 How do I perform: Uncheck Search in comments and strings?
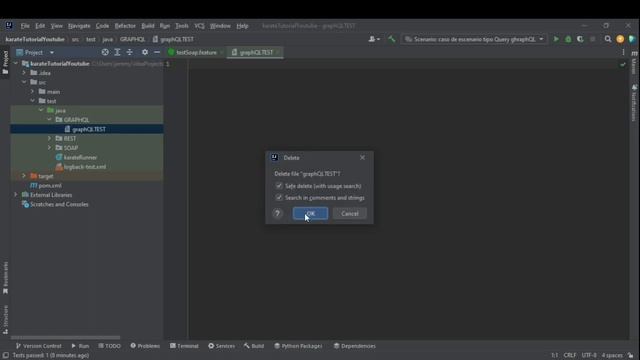(279, 198)
